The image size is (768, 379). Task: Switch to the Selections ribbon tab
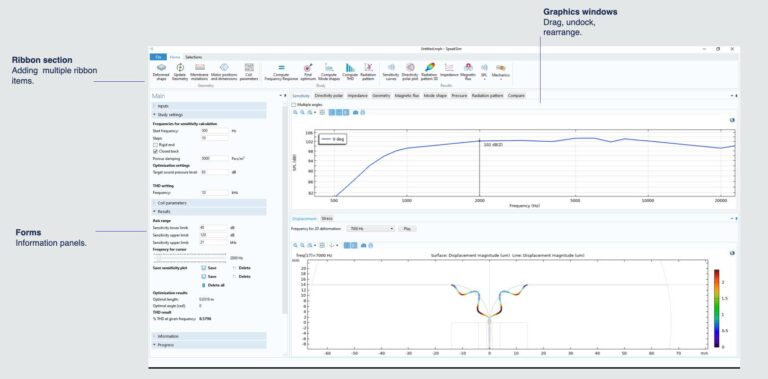click(193, 57)
